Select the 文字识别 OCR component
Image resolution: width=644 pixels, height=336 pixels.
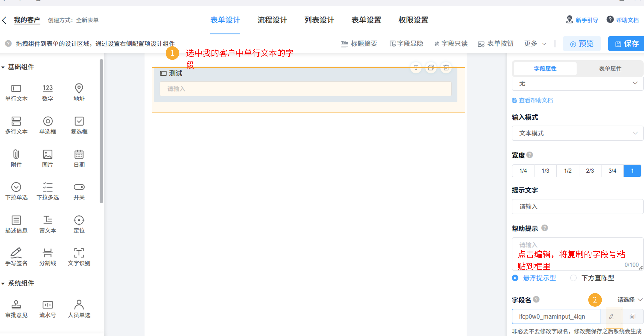pos(79,257)
